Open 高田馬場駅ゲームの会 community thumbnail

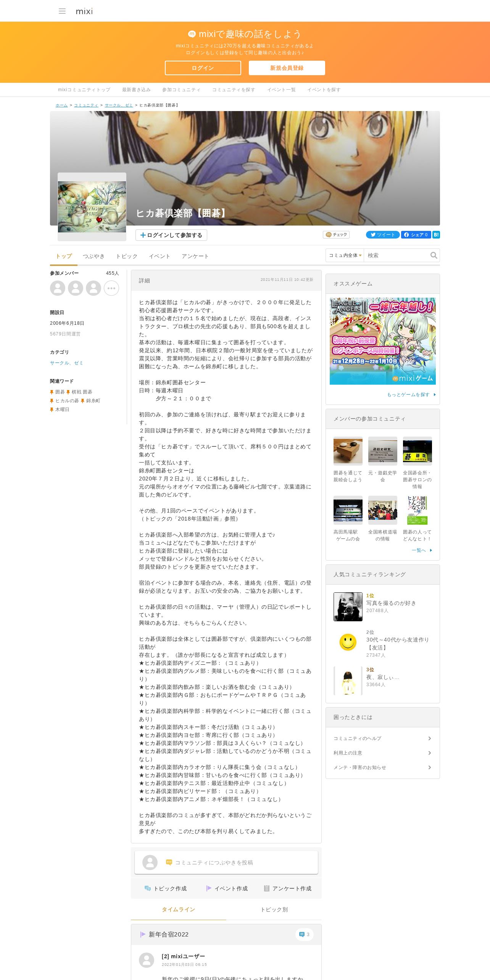[348, 510]
